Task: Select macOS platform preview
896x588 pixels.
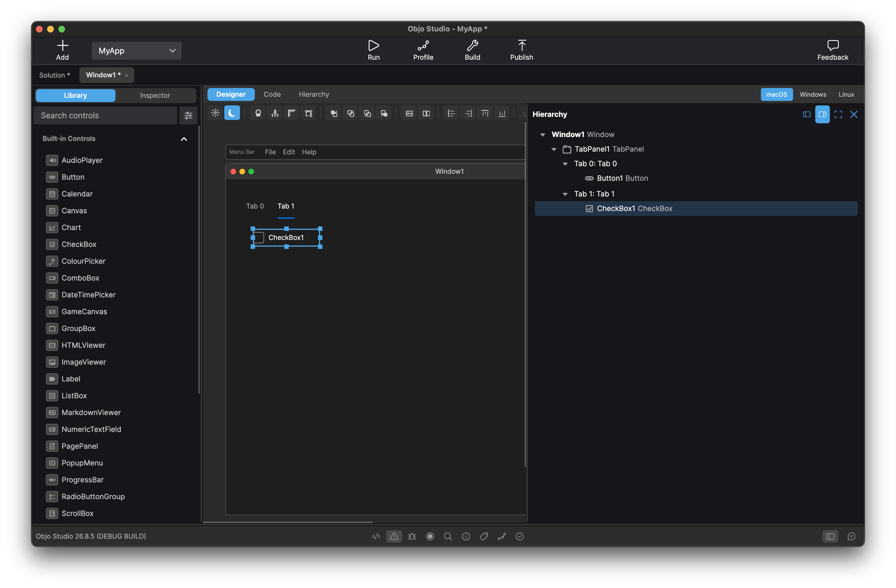Action: coord(777,94)
